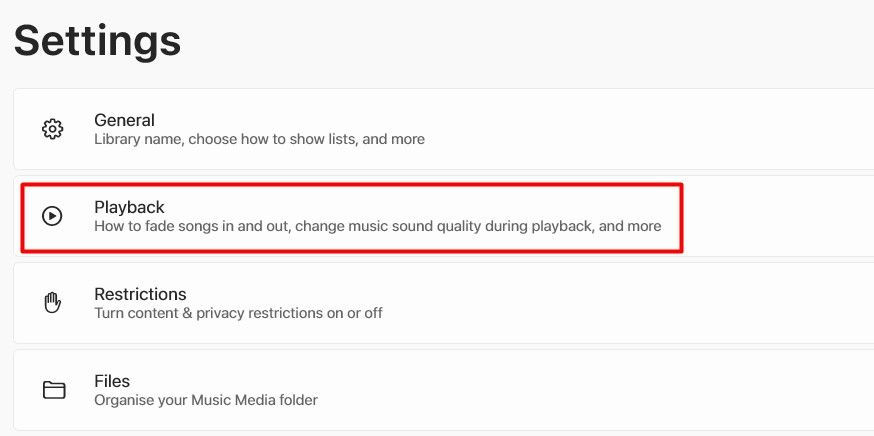Go to Restrictions settings label
874x436 pixels.
[x=140, y=294]
